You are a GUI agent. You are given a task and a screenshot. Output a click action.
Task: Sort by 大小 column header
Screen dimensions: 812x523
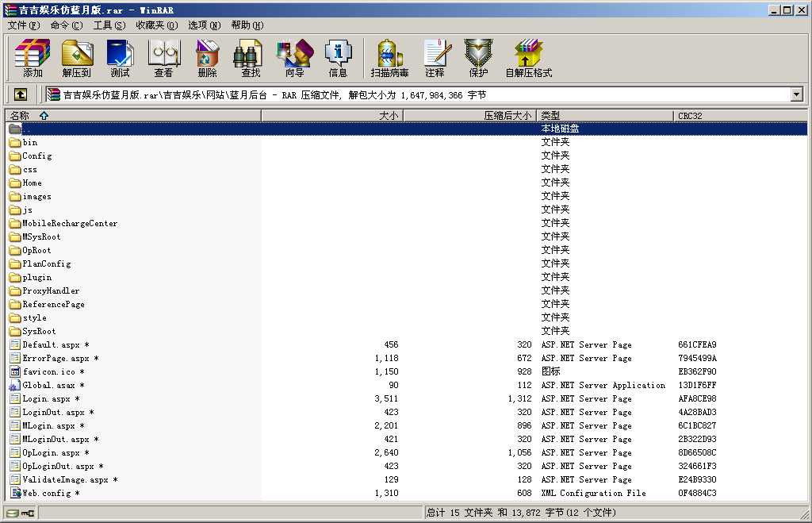[x=332, y=116]
